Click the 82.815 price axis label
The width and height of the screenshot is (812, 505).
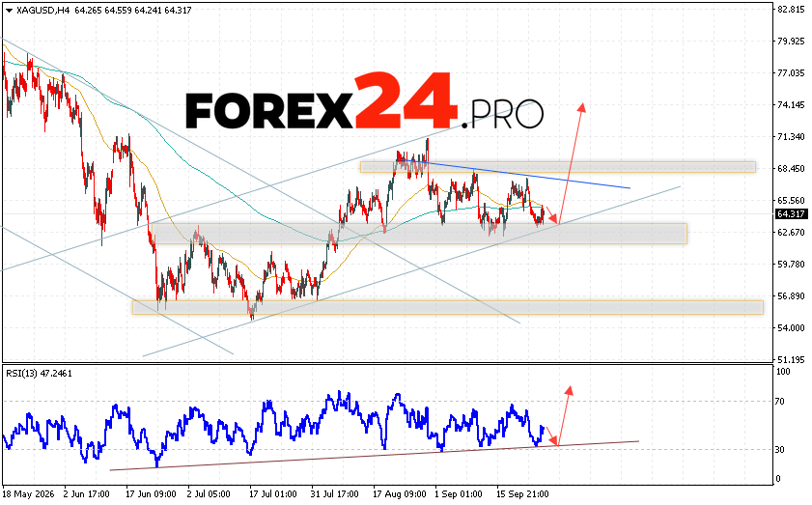click(x=791, y=10)
